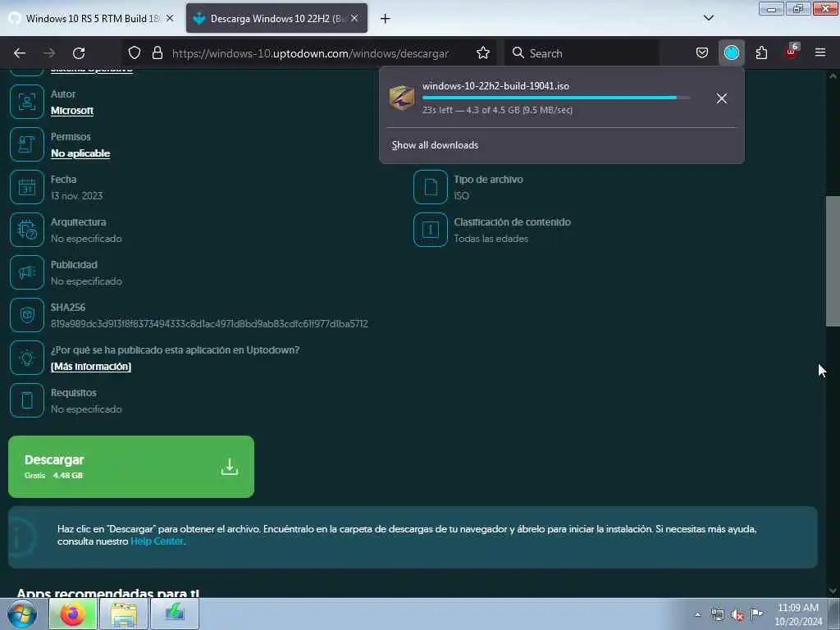Open the Firefox application menu
The height and width of the screenshot is (630, 840).
[820, 53]
